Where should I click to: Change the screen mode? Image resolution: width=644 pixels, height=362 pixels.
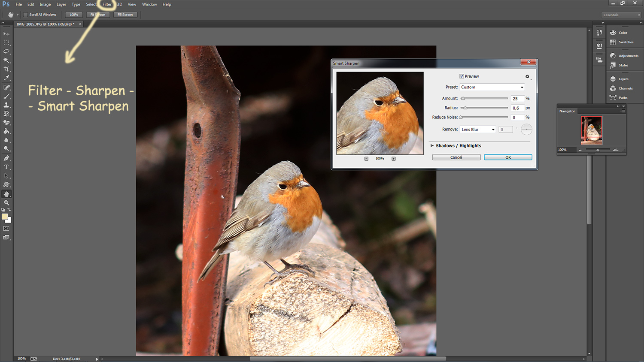coord(6,237)
